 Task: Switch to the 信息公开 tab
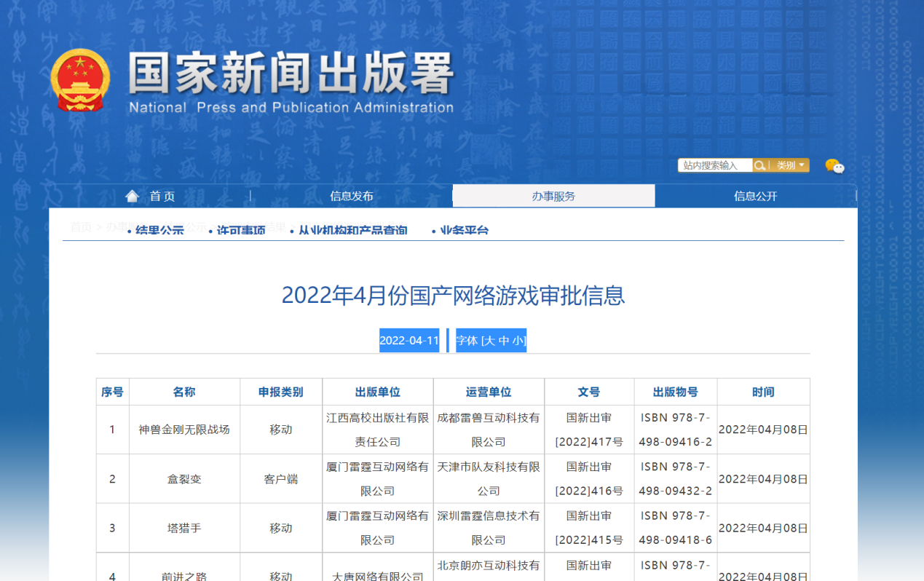point(756,195)
